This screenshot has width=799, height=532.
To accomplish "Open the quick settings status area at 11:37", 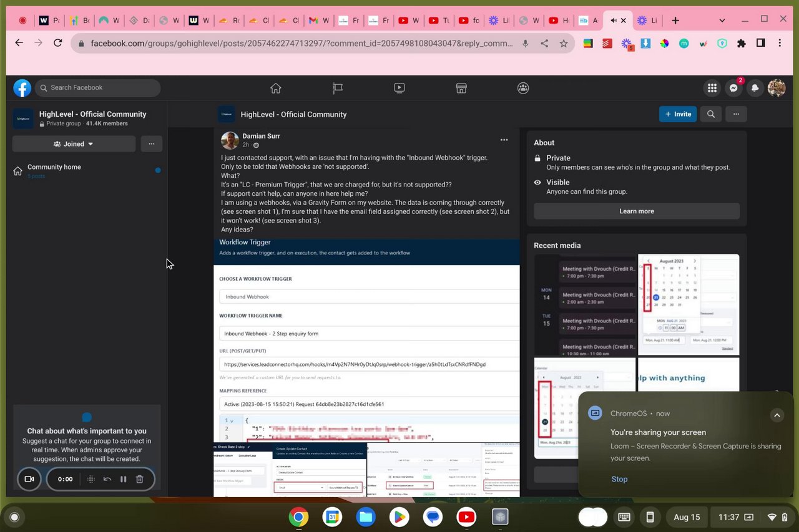I will [752, 517].
